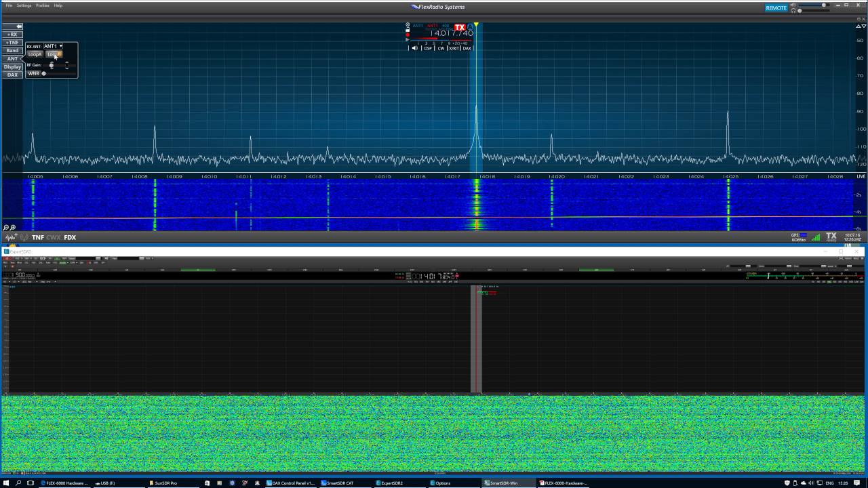Toggle FDX full duplex button
Screen dimensions: 868x488
coord(70,237)
